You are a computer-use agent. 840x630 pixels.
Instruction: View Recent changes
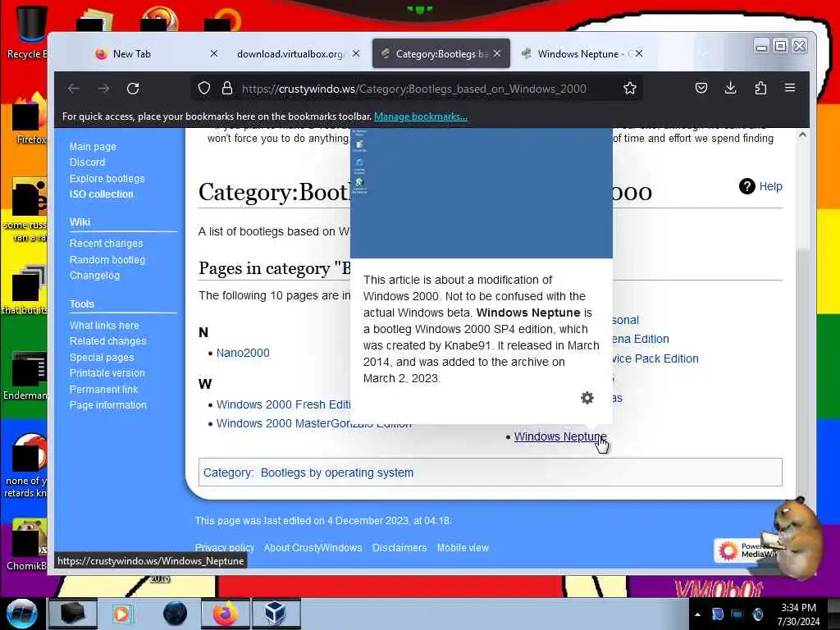(106, 243)
